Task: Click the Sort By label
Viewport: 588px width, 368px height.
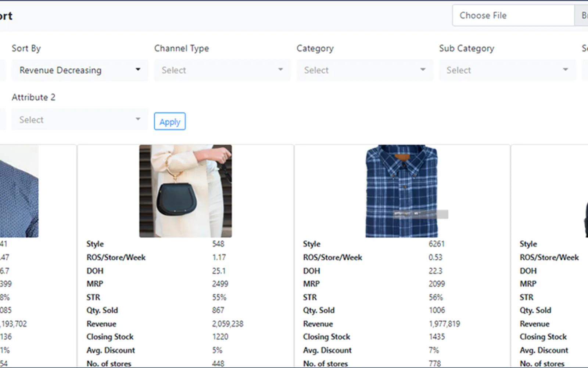Action: click(x=26, y=49)
